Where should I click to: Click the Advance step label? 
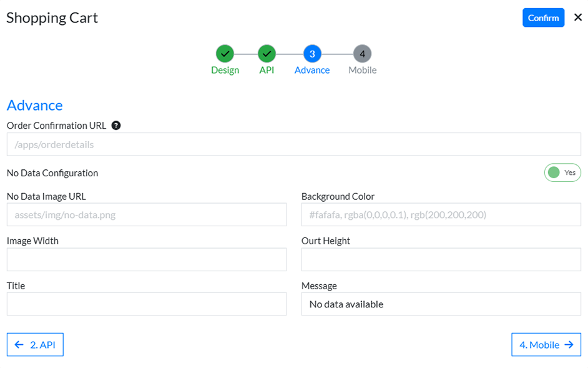(312, 70)
